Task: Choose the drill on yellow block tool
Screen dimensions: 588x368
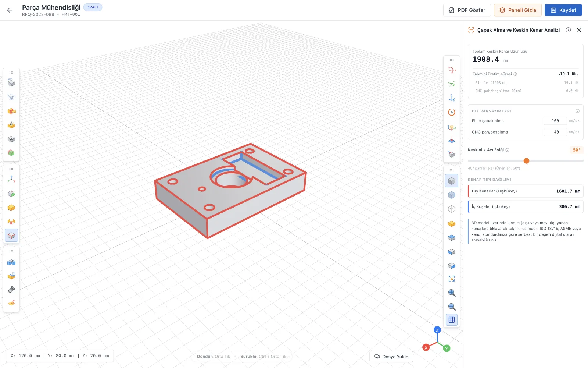Action: 11,125
